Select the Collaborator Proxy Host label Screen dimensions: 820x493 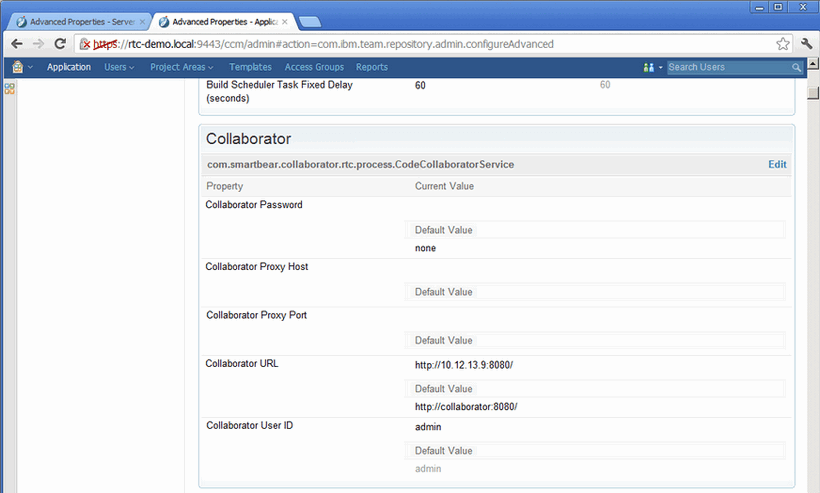[257, 266]
